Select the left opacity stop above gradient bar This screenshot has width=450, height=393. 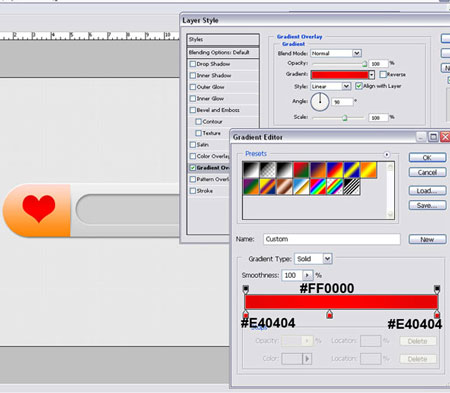tap(246, 289)
